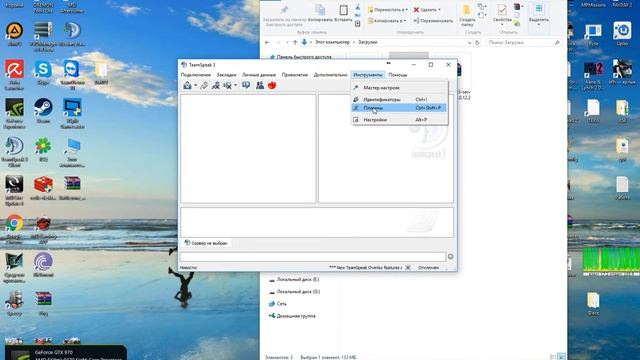The height and width of the screenshot is (360, 640).
Task: Click the chat bubble toolbar icon in TeamSpeak
Action: tap(246, 85)
